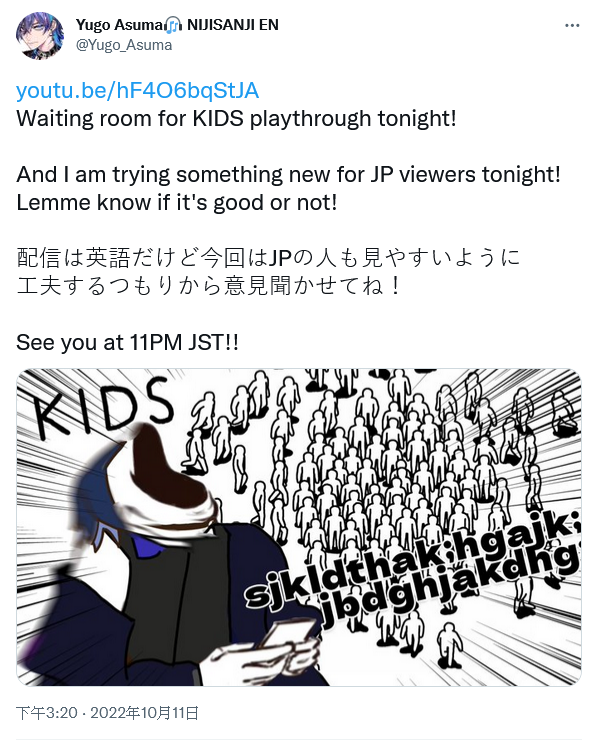Click Yugo Asuma's profile avatar
This screenshot has width=598, height=740.
40,35
